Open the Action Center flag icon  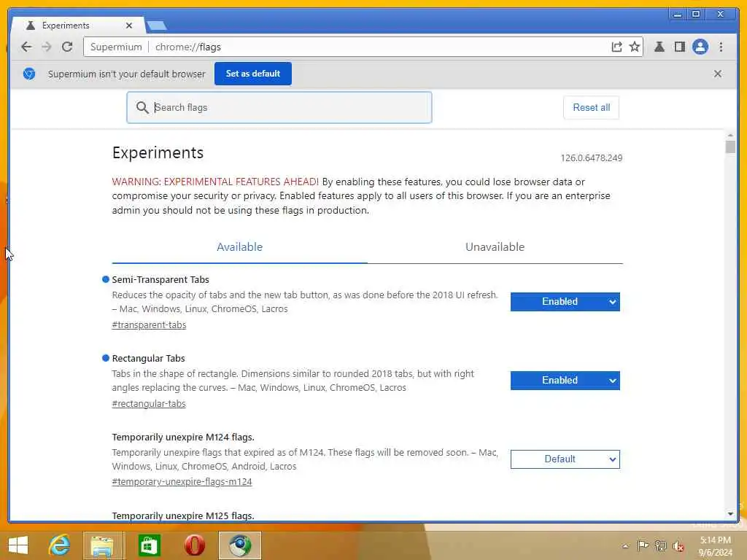643,545
